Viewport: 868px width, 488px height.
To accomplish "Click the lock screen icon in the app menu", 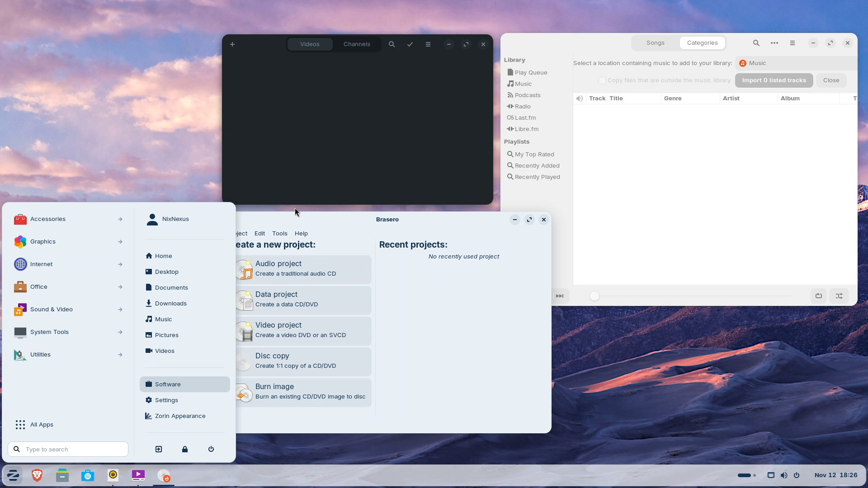I will click(x=185, y=449).
